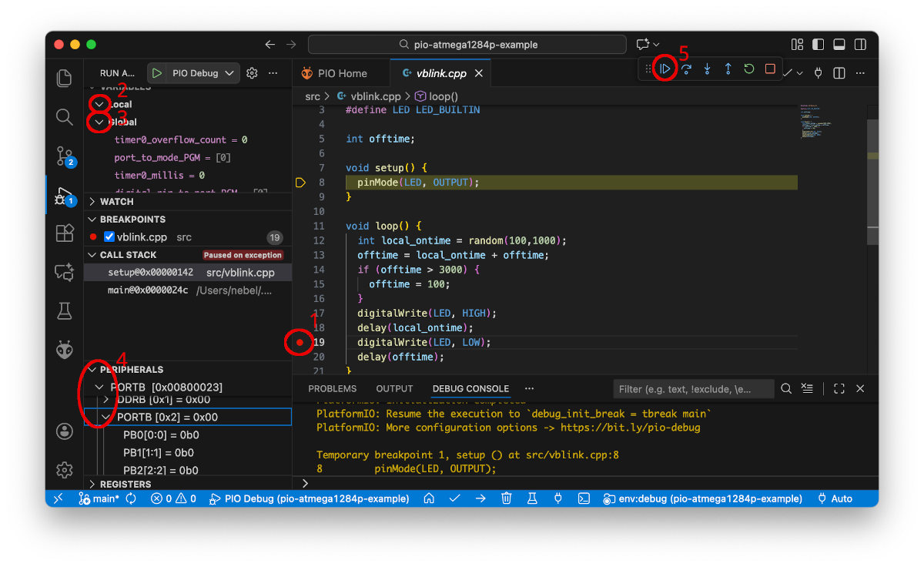Maximize the panel size icon
The image size is (924, 567).
[839, 388]
